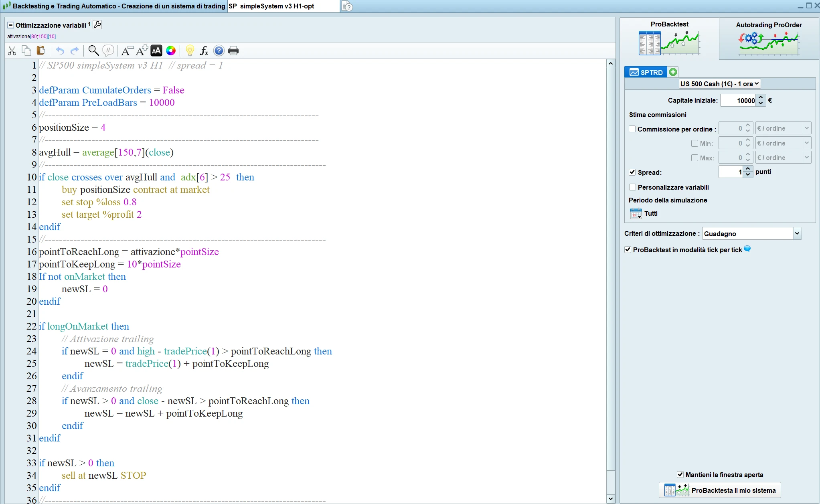Viewport: 820px width, 504px height.
Task: Click the light bulb hints icon
Action: (x=190, y=51)
